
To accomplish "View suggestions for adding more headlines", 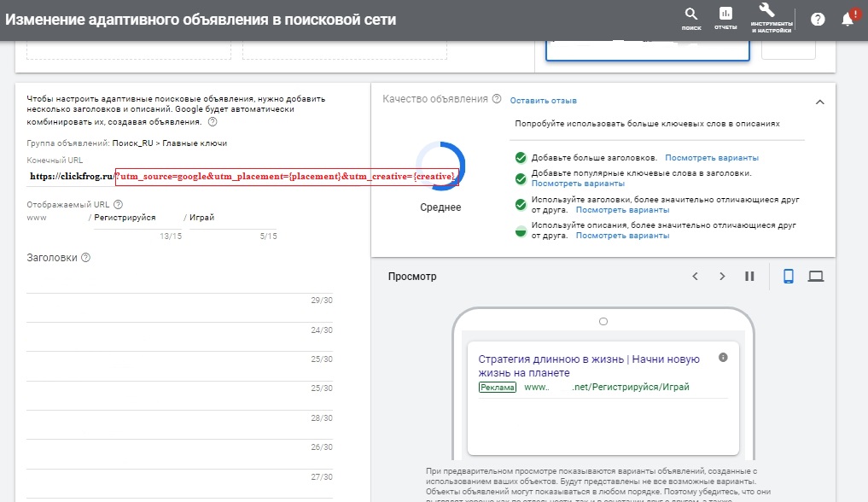I will click(x=712, y=158).
